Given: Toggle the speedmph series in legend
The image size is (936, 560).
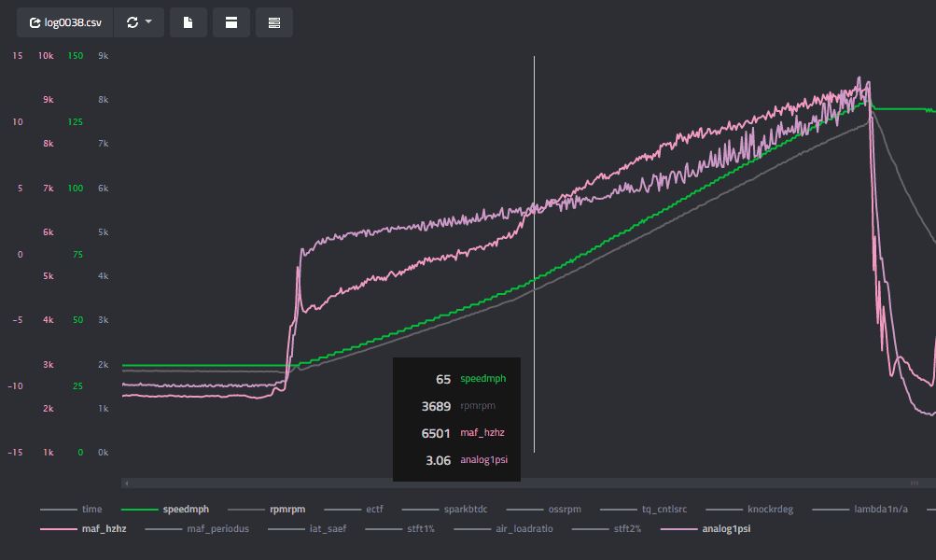Looking at the screenshot, I should (165, 510).
